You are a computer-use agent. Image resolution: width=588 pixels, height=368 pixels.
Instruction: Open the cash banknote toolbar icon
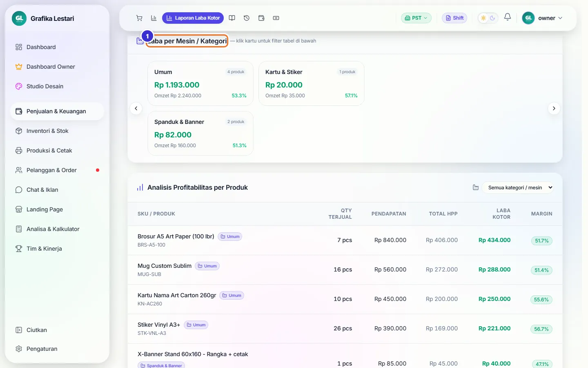(x=276, y=18)
